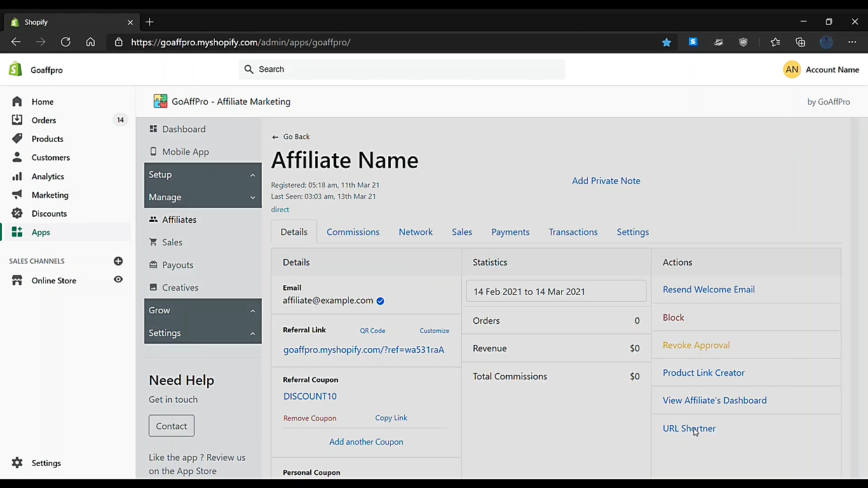Click the Contact button
868x488 pixels.
pos(172,426)
